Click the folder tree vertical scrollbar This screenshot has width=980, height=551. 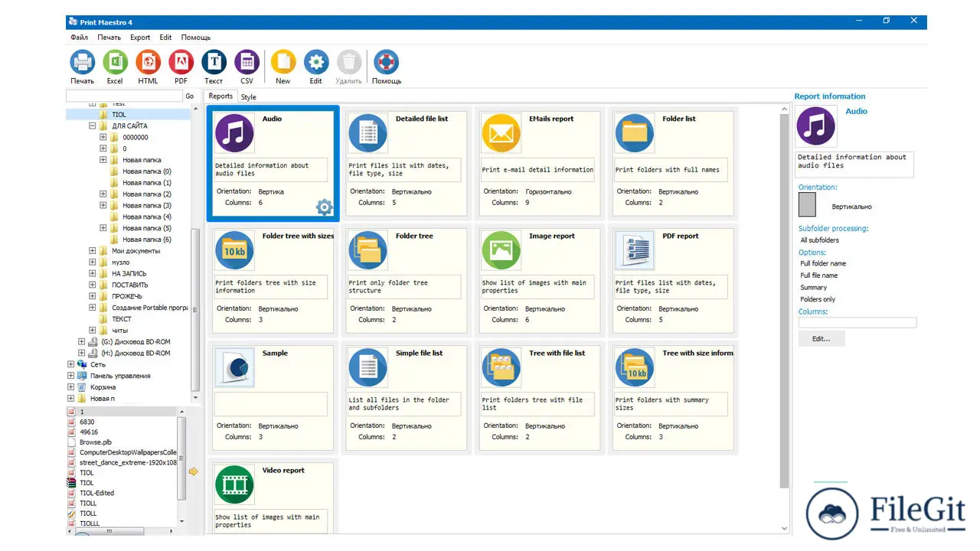tap(195, 253)
